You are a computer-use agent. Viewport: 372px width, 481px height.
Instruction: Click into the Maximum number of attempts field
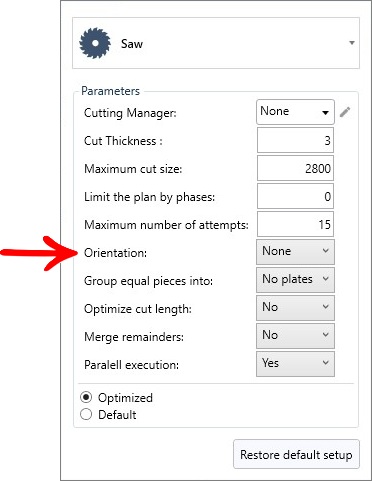pyautogui.click(x=295, y=224)
